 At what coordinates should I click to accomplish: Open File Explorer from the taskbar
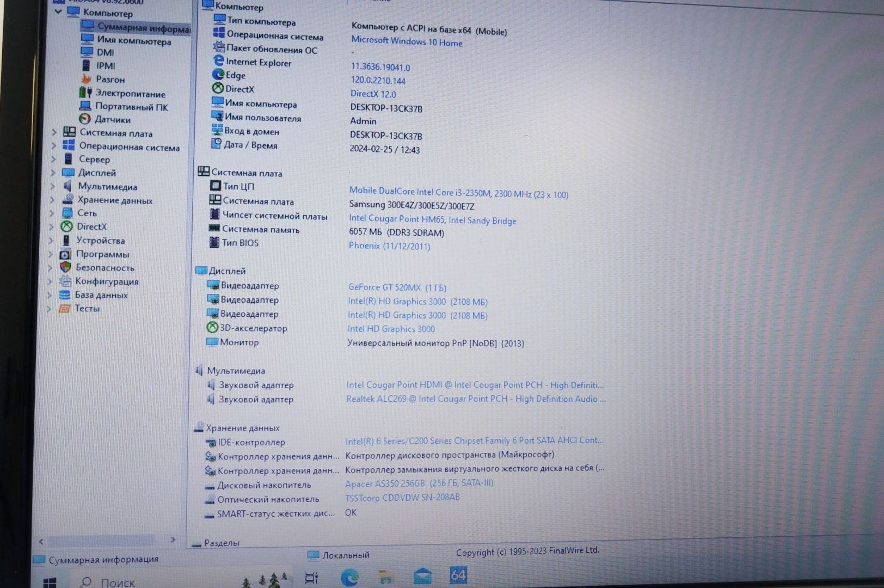(x=385, y=577)
